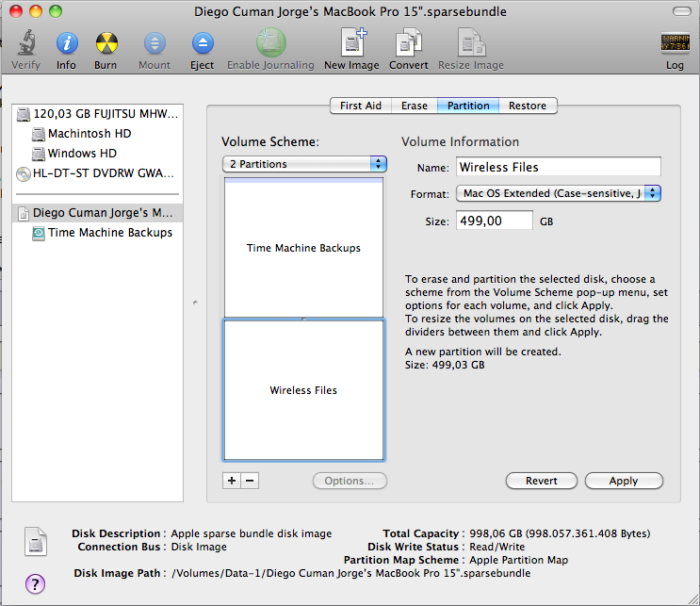The image size is (700, 606).
Task: Remove partition with minus button
Action: (x=250, y=481)
